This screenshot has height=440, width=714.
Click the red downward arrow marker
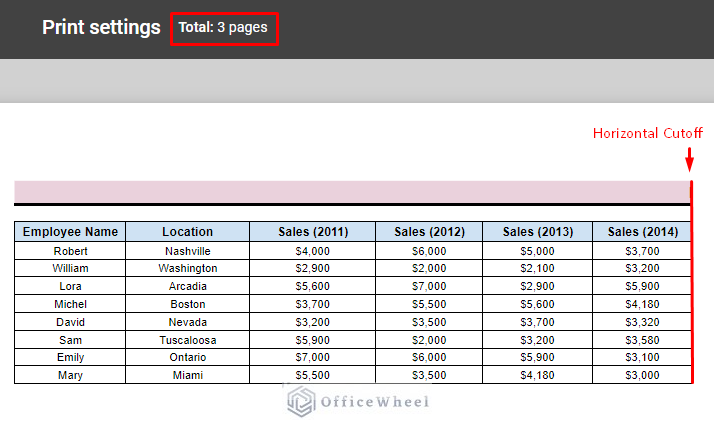(x=689, y=158)
